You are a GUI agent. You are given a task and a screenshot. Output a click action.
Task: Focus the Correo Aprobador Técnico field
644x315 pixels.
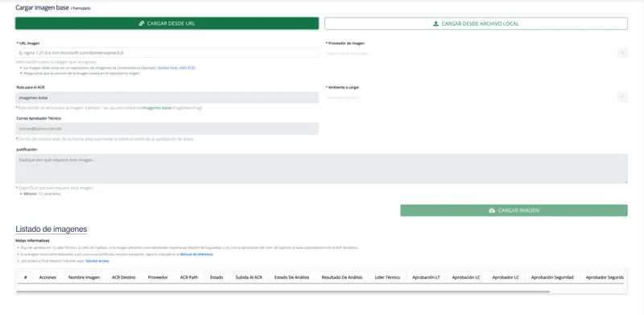pos(167,129)
